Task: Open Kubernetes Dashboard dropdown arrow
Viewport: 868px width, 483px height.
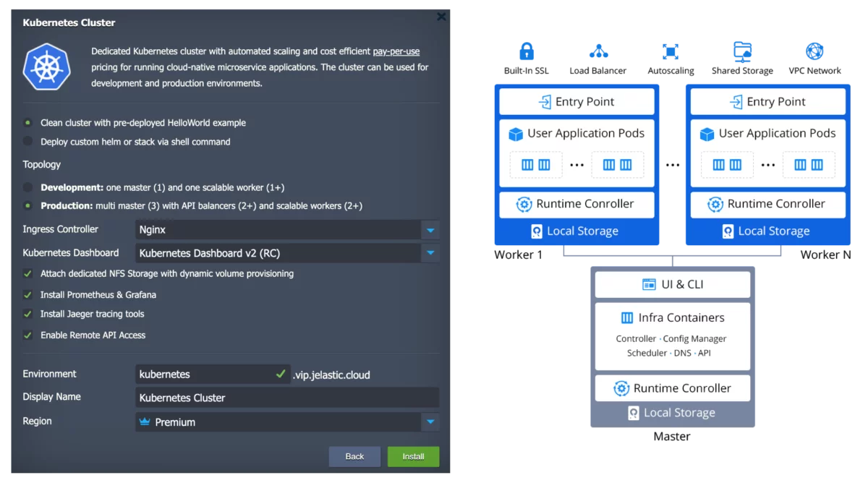Action: coord(430,253)
